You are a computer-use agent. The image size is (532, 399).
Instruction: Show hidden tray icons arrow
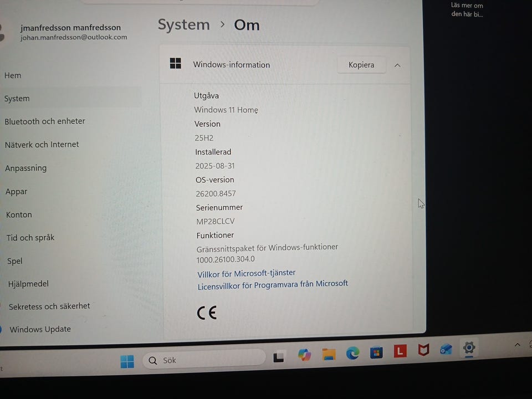[518, 345]
